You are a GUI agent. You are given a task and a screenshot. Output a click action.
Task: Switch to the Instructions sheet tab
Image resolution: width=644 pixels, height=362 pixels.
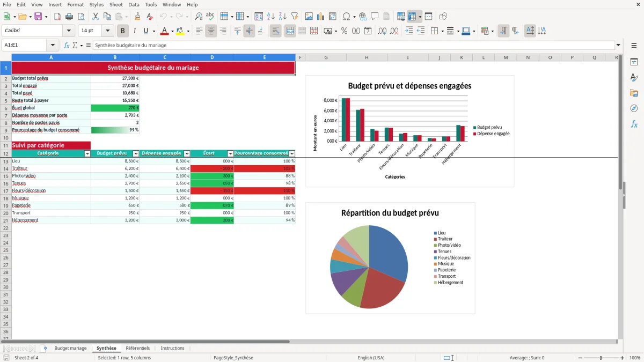[x=173, y=349]
